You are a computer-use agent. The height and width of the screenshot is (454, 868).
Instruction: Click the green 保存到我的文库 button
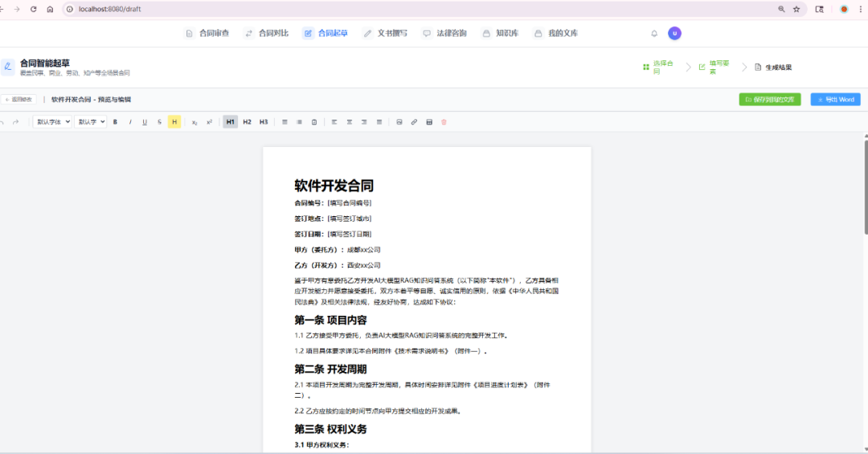[x=770, y=100]
